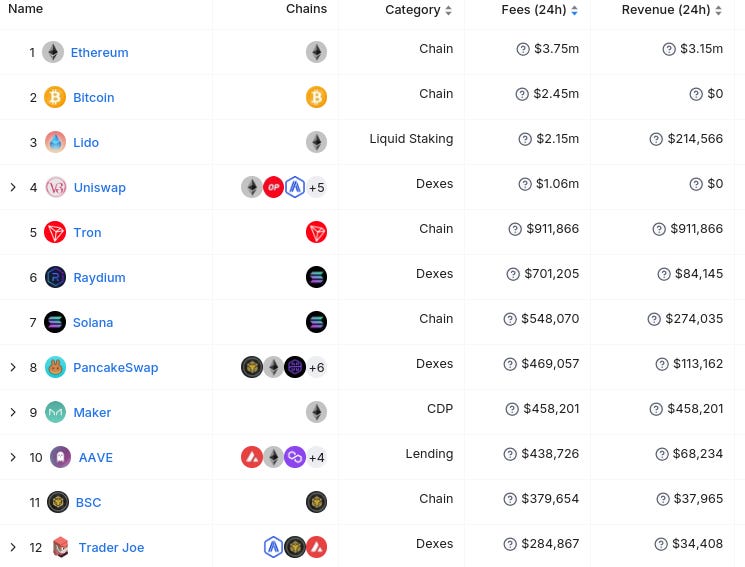Open the BSC protocol link
Viewport: 745px width, 567px height.
tap(88, 502)
